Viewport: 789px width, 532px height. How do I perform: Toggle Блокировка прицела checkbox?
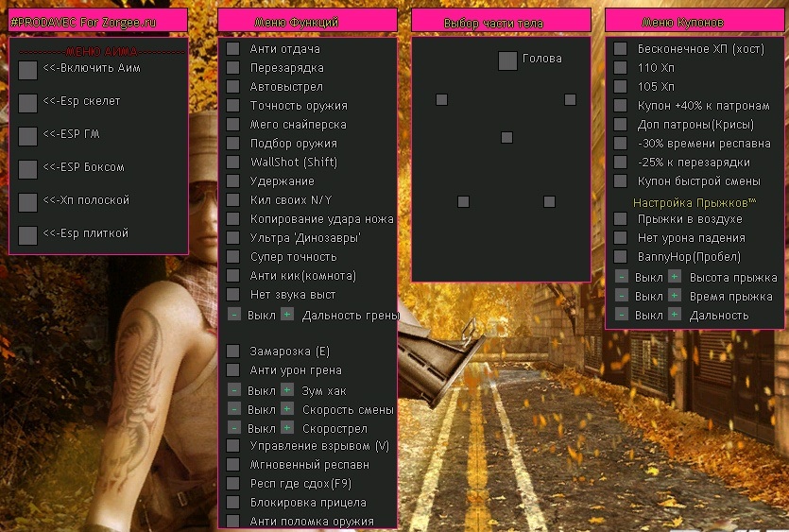[x=233, y=503]
